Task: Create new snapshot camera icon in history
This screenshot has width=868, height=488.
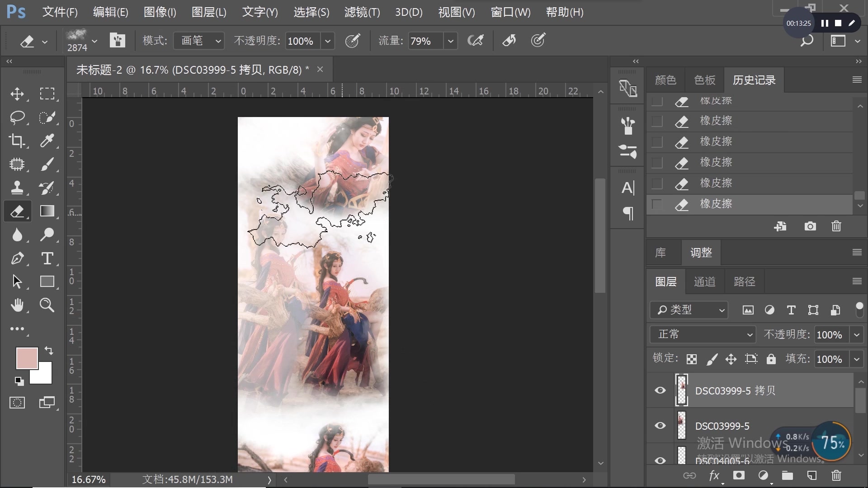Action: (x=810, y=226)
